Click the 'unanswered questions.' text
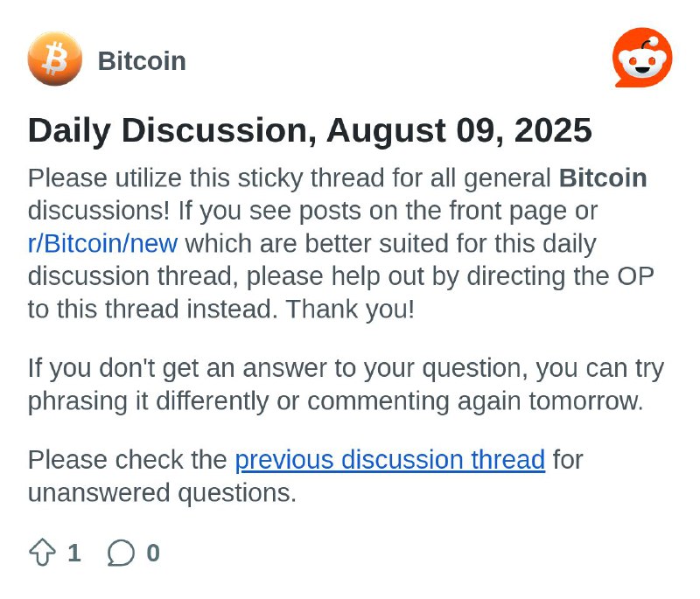The image size is (700, 599). [x=162, y=493]
